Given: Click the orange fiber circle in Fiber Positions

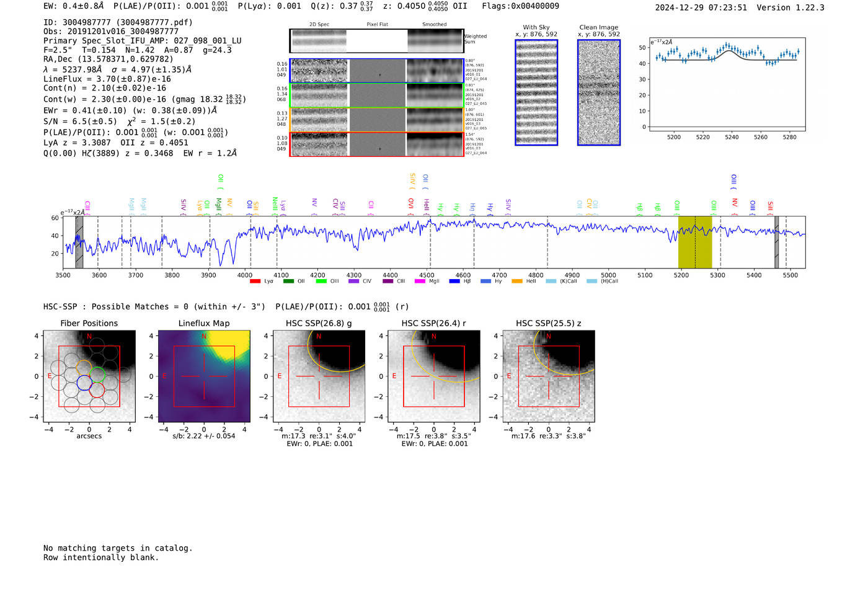Looking at the screenshot, I should (84, 368).
